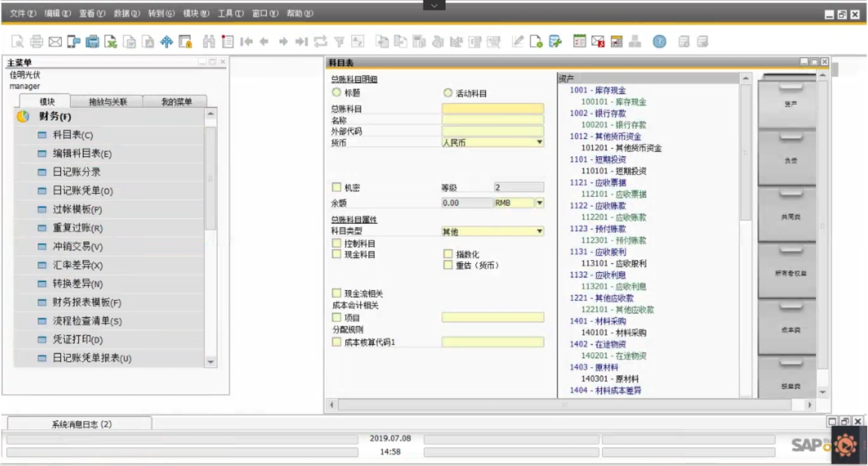Select the 模块 tab
This screenshot has width=868, height=466.
point(47,101)
